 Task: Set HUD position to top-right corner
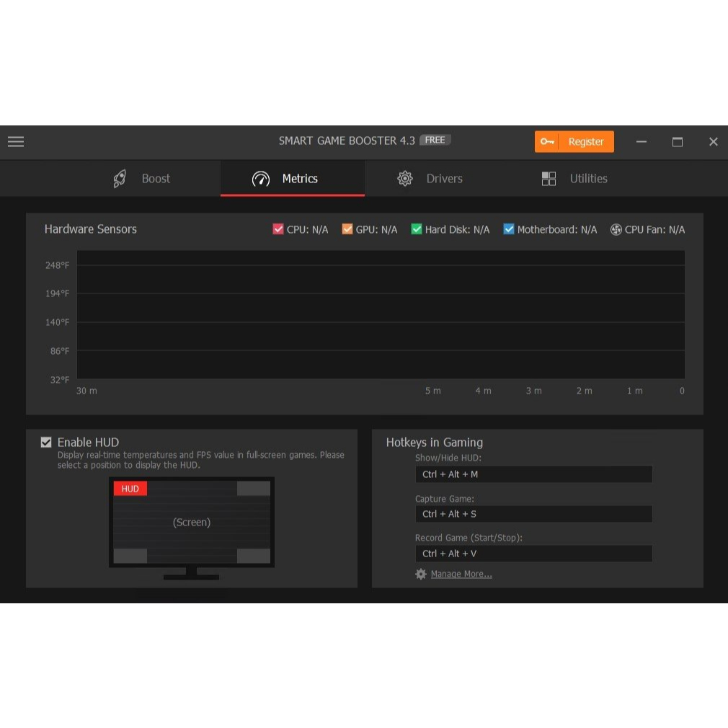[254, 489]
